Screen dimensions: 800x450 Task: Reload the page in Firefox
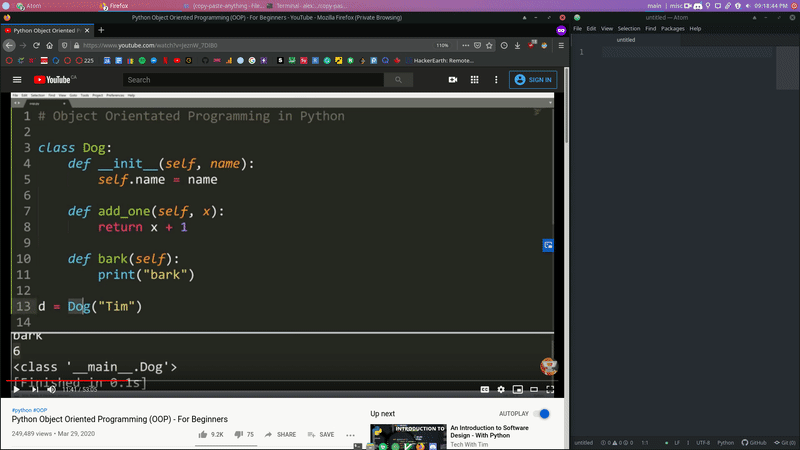point(36,45)
